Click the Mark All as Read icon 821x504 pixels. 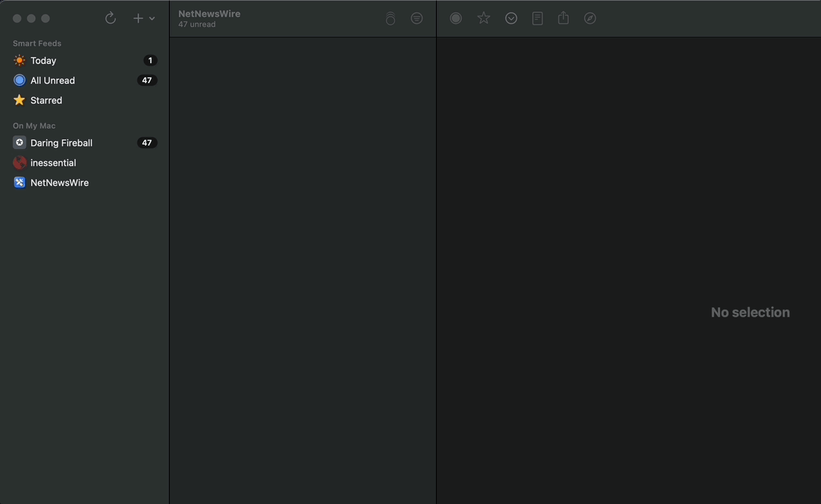(x=391, y=18)
